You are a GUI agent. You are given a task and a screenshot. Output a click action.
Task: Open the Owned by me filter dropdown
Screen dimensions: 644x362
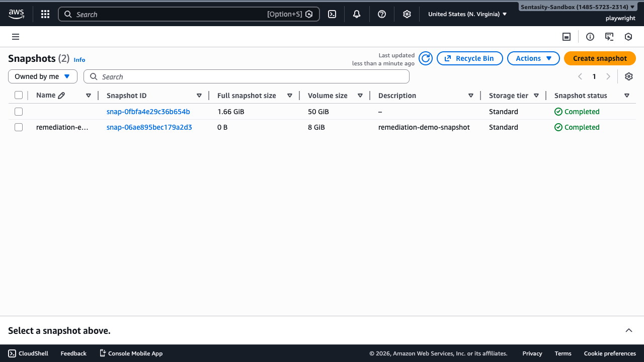[43, 76]
